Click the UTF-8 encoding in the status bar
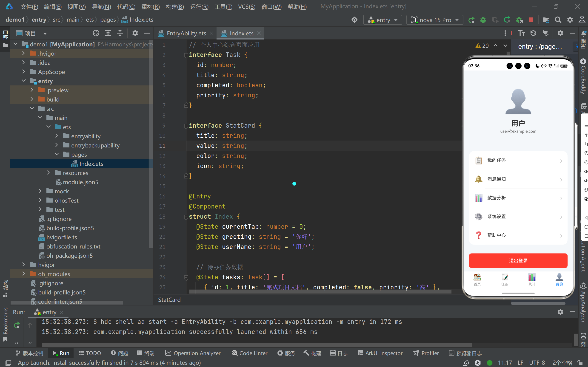Screen dimensions: 588x367 (x=537, y=363)
